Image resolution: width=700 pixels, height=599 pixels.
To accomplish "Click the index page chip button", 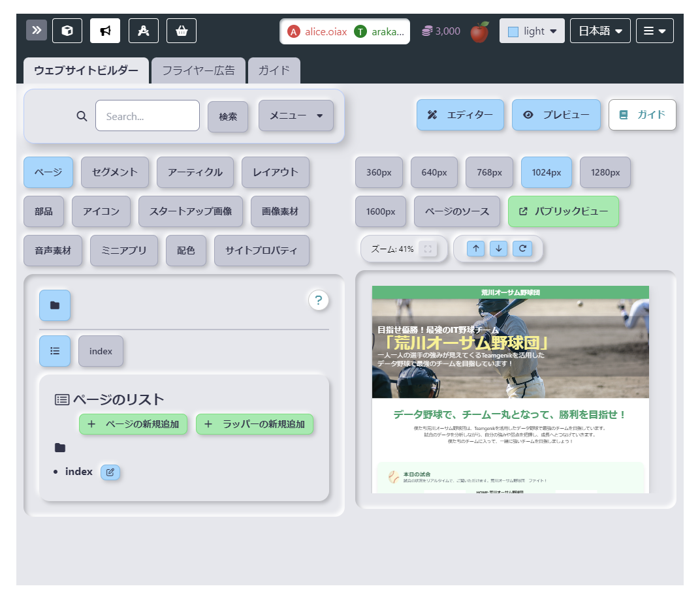I will point(101,351).
